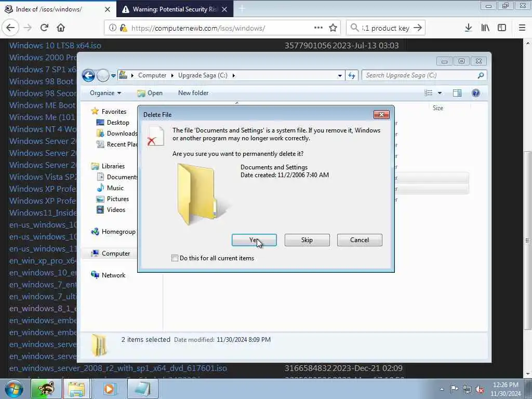This screenshot has width=532, height=399.
Task: Open the Pictures library
Action: click(113, 199)
